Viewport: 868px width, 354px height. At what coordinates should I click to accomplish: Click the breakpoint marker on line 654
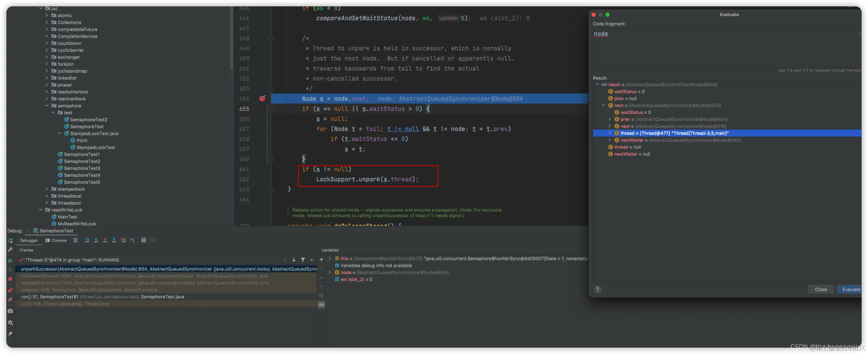point(263,98)
